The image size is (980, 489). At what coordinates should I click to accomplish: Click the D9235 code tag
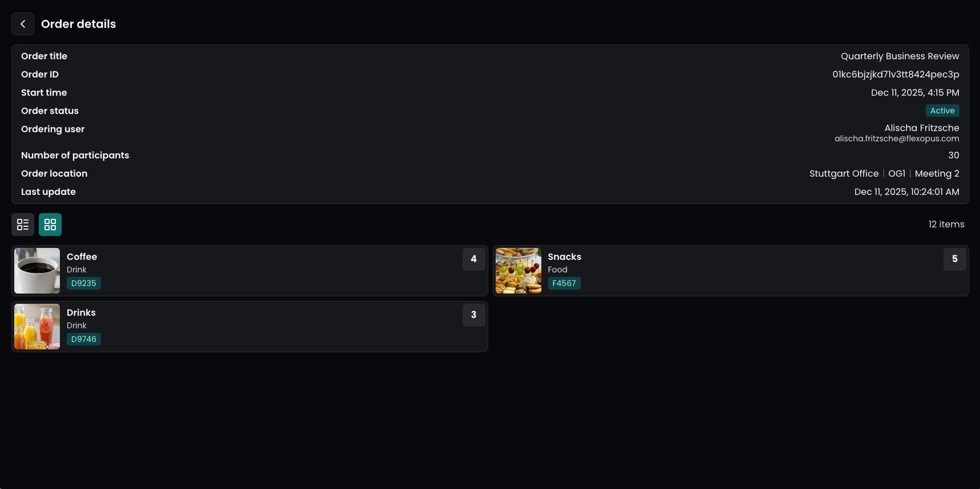pyautogui.click(x=84, y=283)
